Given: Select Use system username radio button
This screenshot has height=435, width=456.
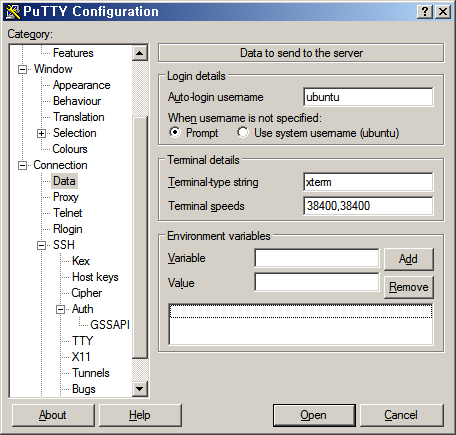Looking at the screenshot, I should (x=243, y=132).
